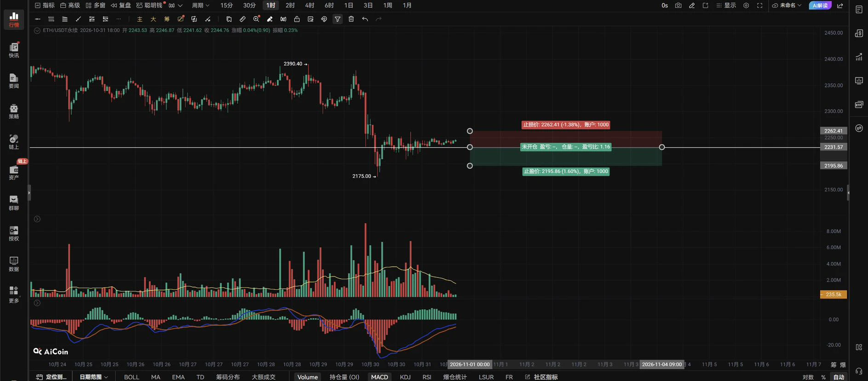The image size is (868, 381).
Task: Open chart settings hexagon icon
Action: click(x=746, y=6)
